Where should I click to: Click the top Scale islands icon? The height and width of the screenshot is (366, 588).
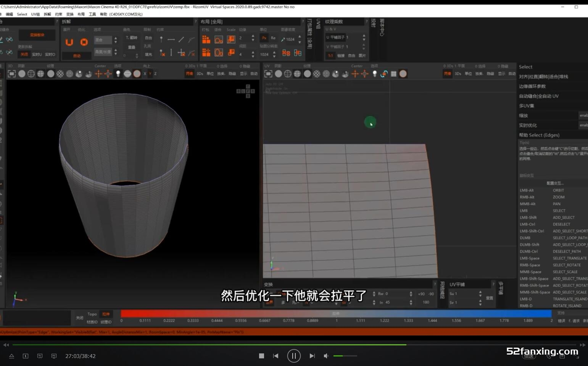tap(231, 39)
